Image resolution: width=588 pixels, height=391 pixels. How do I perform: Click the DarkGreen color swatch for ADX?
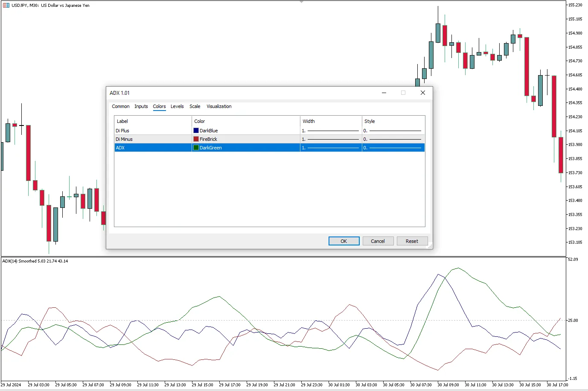(x=196, y=148)
